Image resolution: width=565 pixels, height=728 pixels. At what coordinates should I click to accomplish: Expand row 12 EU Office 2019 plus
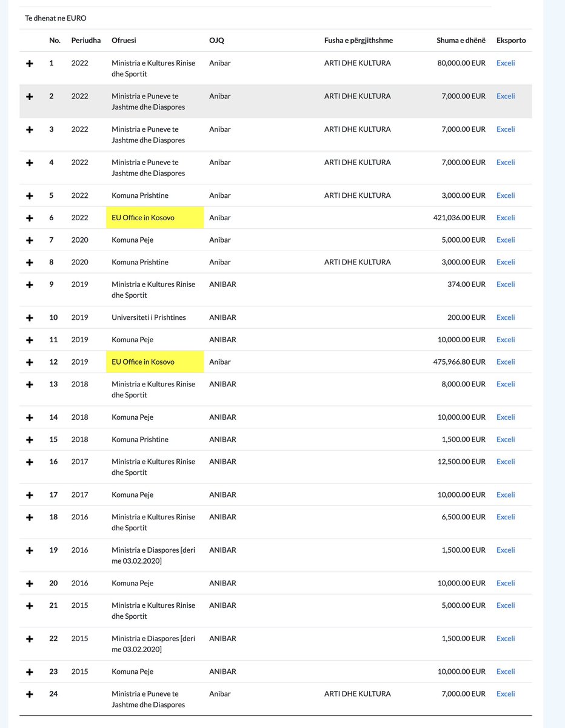[30, 363]
